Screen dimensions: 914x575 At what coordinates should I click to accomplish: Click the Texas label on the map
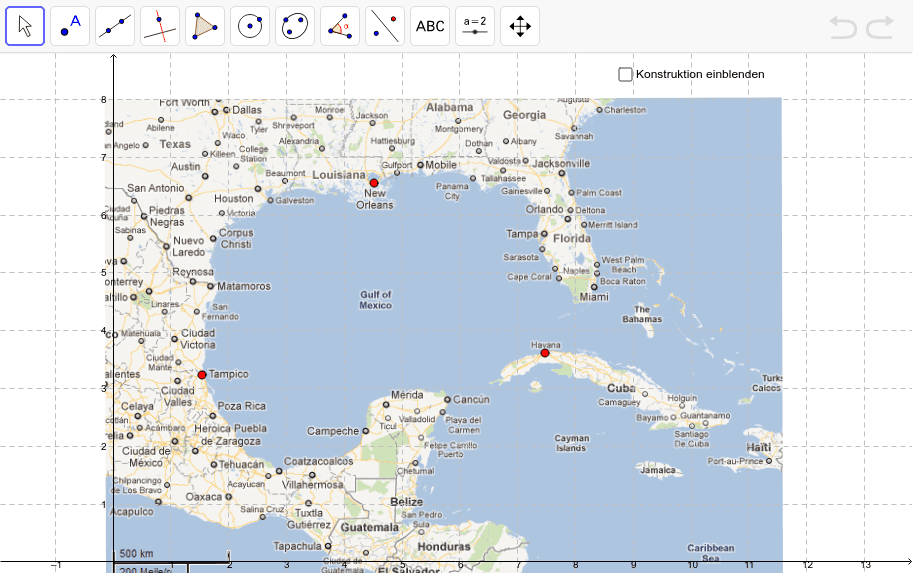(x=175, y=144)
